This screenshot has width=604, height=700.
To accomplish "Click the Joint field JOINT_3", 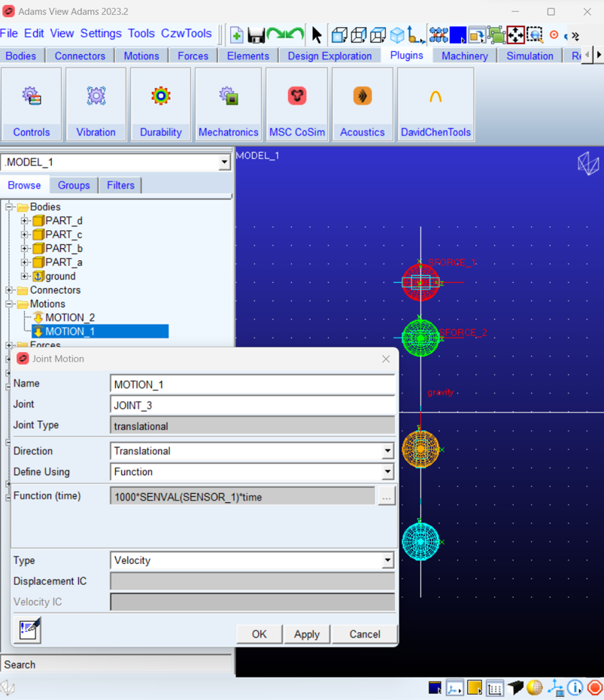I will (253, 405).
